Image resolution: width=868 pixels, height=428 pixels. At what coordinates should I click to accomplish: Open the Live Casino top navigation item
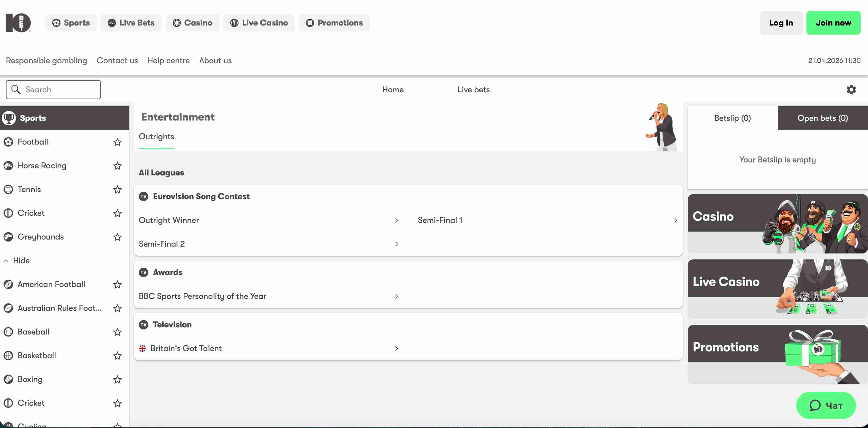pyautogui.click(x=259, y=23)
